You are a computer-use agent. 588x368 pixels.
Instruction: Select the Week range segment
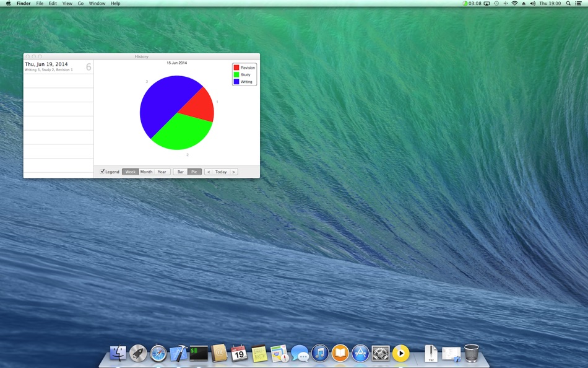(x=130, y=172)
